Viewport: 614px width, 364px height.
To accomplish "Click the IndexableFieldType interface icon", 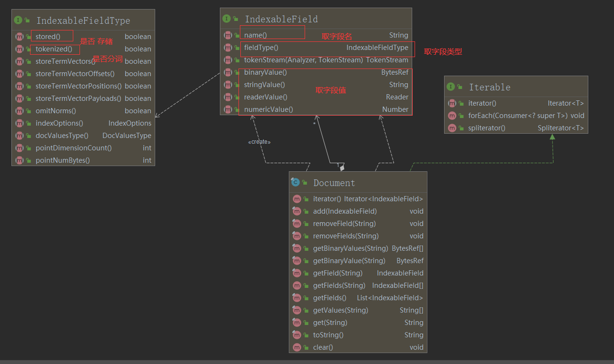I will tap(18, 20).
